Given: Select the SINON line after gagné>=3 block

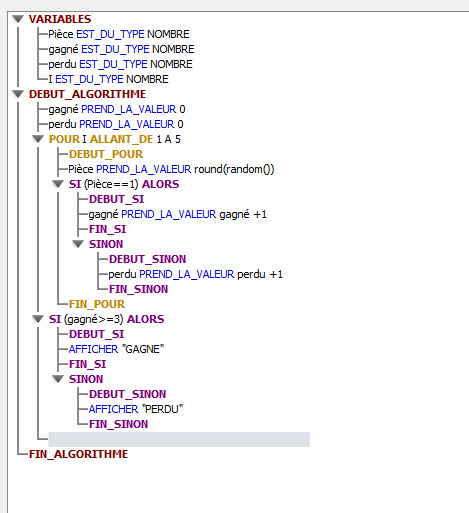Looking at the screenshot, I should pyautogui.click(x=86, y=379).
